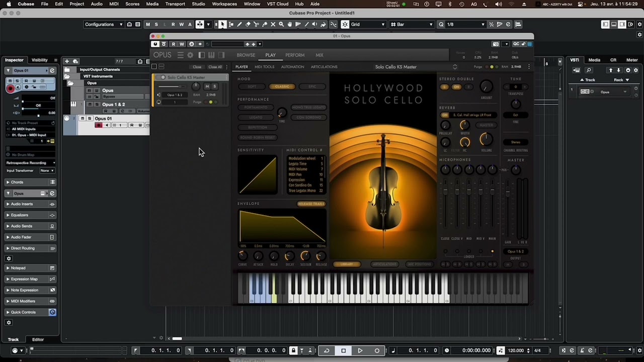
Task: Toggle Reverb ON switch
Action: pos(444,115)
